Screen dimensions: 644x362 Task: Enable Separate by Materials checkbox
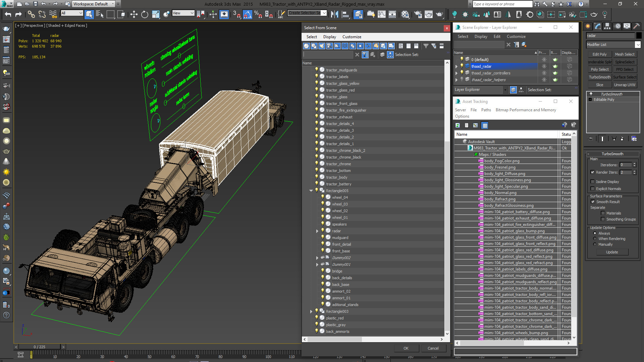pos(603,213)
